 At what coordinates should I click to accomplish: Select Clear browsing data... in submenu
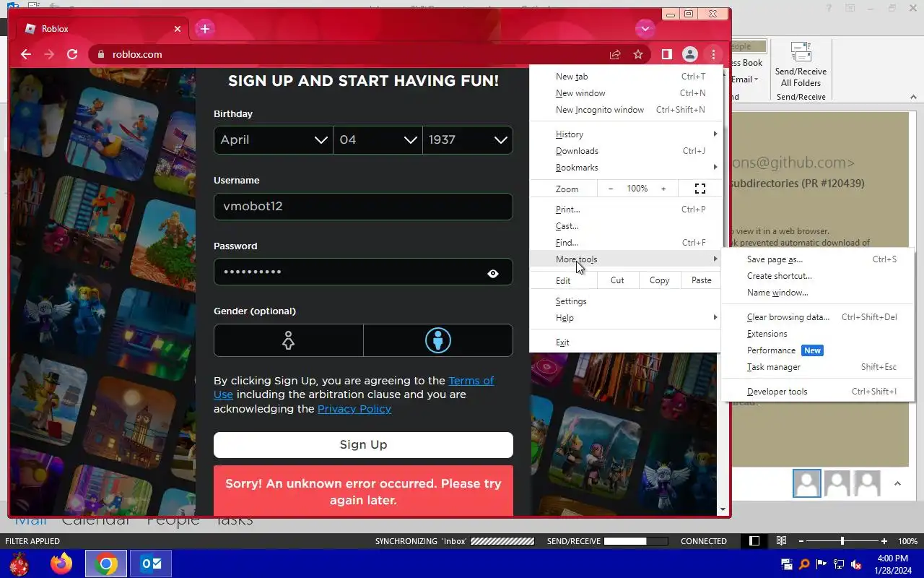[818, 317]
